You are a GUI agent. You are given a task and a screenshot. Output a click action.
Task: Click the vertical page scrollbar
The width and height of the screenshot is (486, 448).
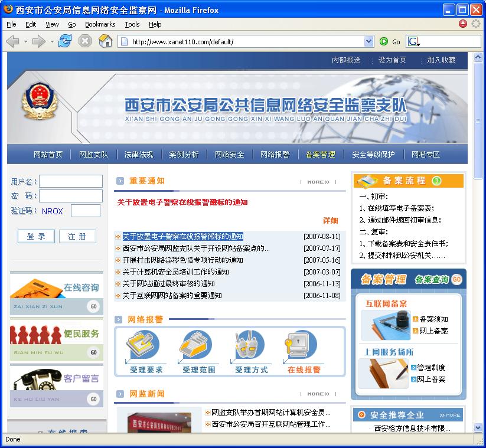point(478,266)
